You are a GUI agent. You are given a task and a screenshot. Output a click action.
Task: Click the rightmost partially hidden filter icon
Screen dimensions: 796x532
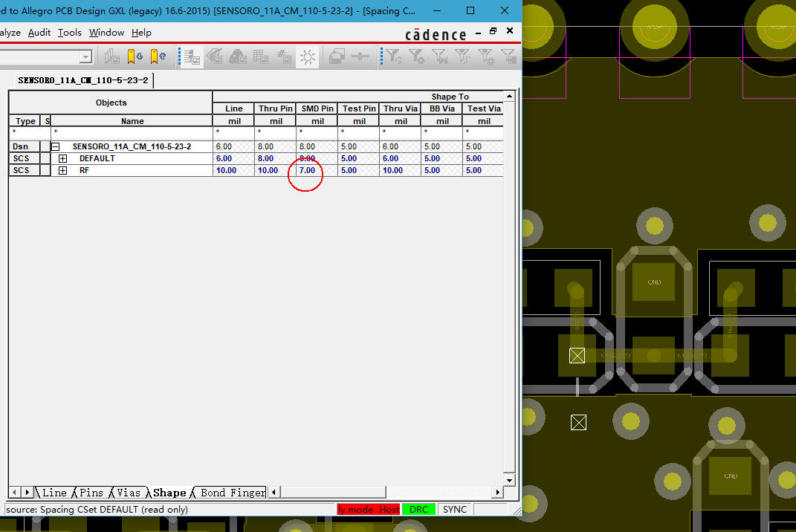click(x=508, y=56)
